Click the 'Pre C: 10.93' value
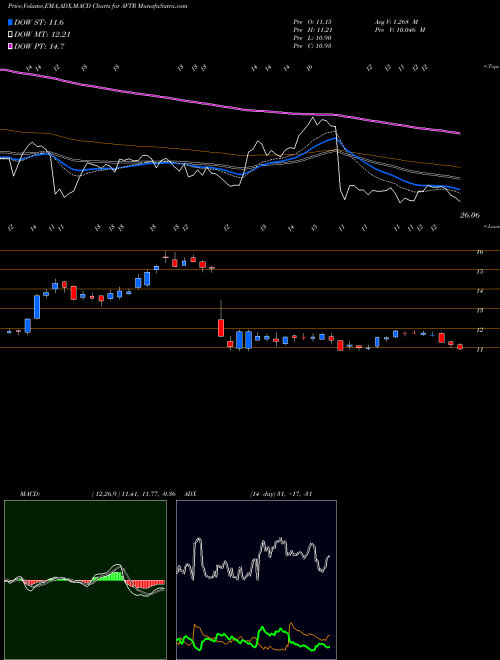The image size is (500, 660). (x=313, y=46)
